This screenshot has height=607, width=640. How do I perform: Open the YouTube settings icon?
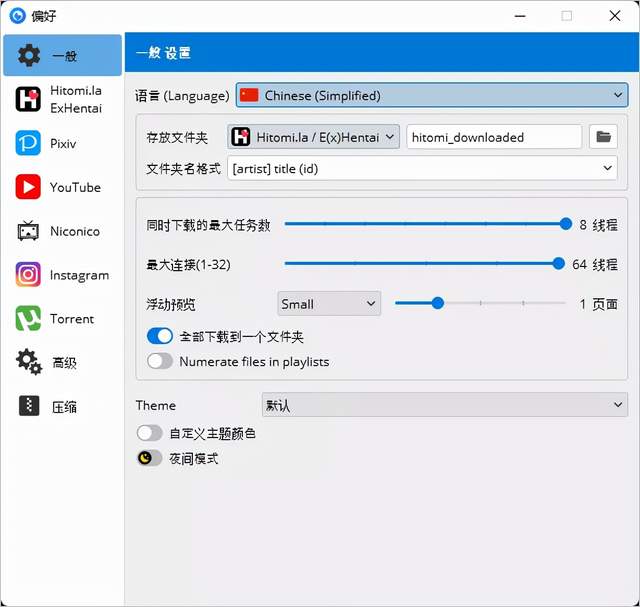28,187
